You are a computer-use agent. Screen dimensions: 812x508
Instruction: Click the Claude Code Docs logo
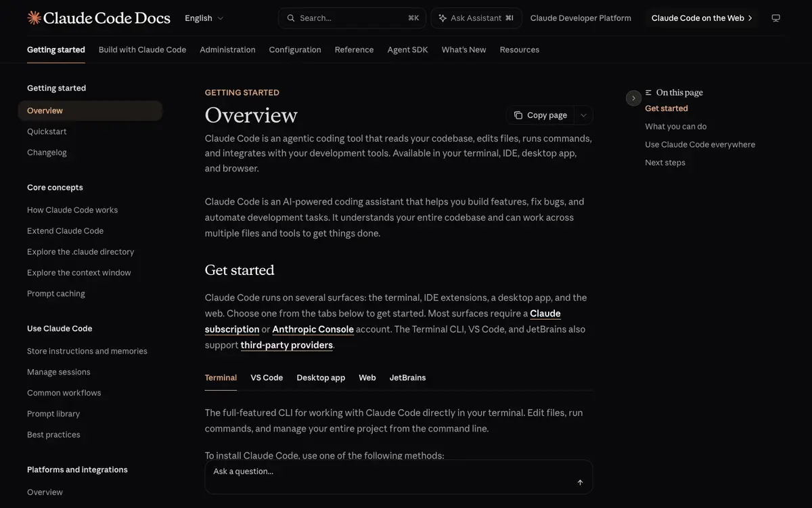click(99, 18)
